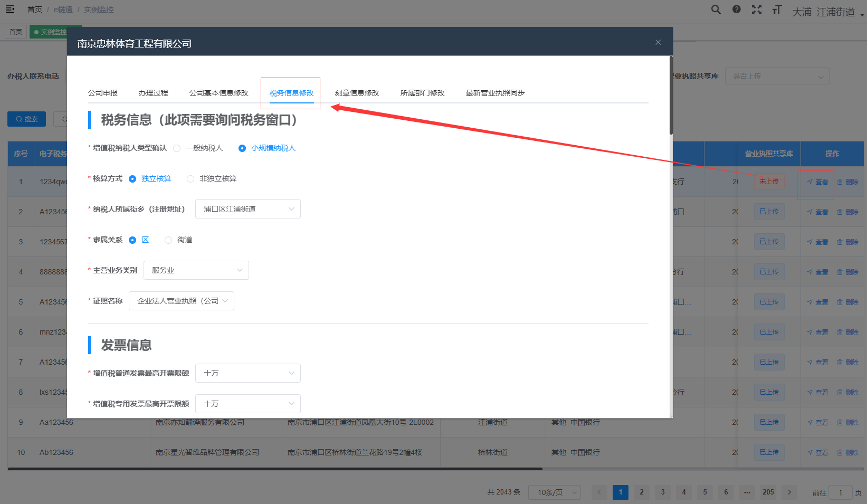Switch to 最新营业执照同步 tab

pyautogui.click(x=496, y=93)
